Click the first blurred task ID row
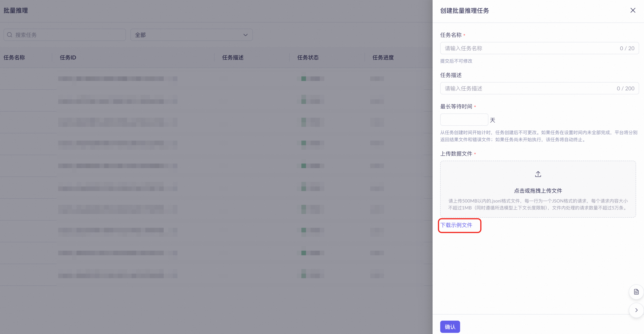644x334 pixels. tap(117, 79)
